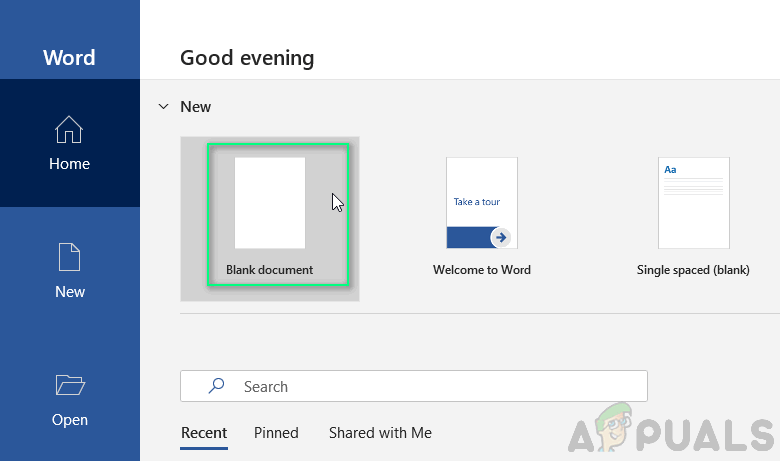Screen dimensions: 780x461
Task: Click the Blank document caption text
Action: 270,270
